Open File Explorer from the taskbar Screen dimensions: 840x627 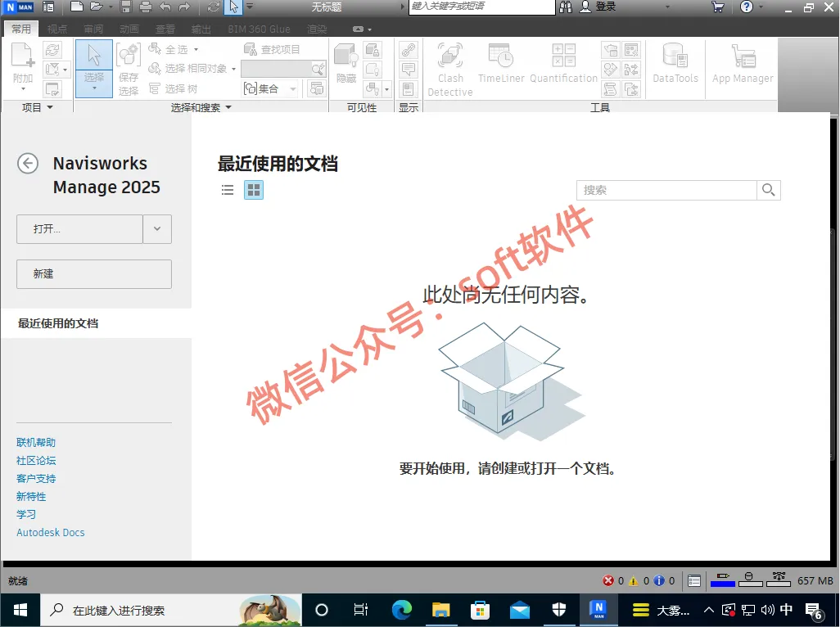coord(441,610)
